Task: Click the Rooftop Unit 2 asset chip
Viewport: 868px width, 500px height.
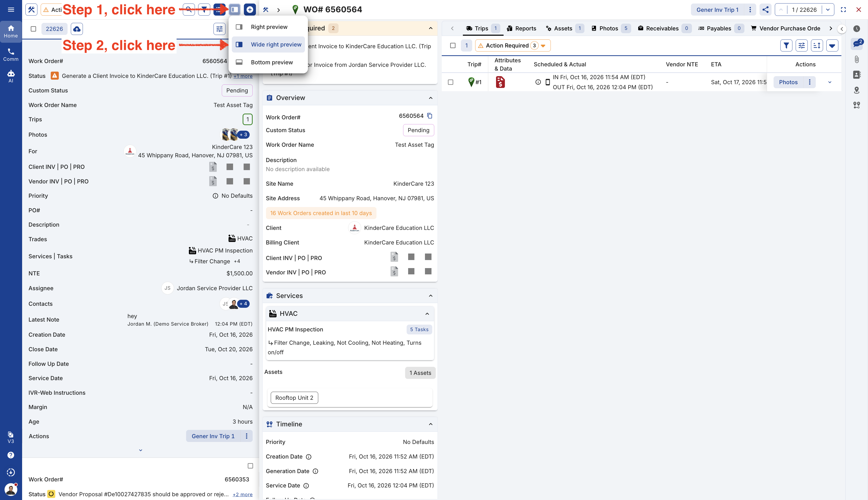Action: click(x=294, y=398)
